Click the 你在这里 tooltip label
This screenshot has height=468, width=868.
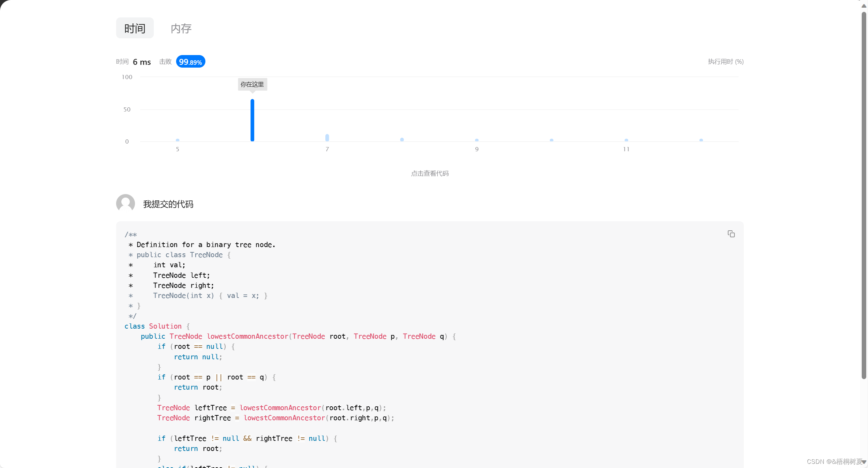point(252,84)
